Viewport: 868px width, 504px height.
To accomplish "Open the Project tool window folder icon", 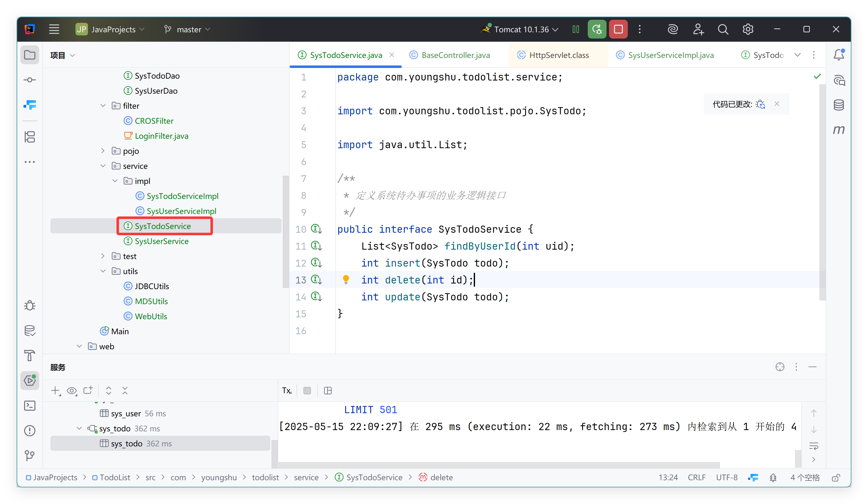I will (x=30, y=55).
